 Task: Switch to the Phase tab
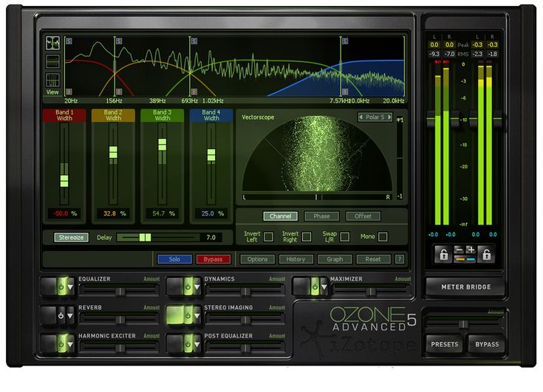321,216
